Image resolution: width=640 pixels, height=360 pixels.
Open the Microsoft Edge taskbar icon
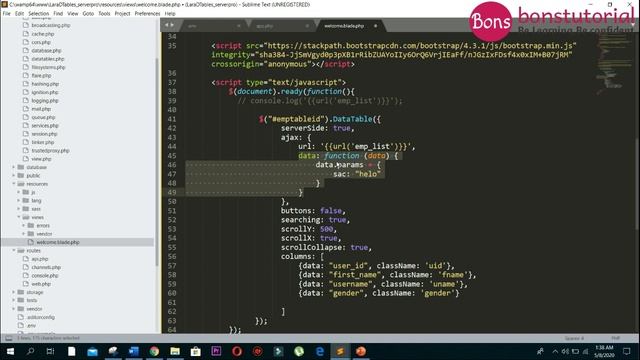coord(320,351)
